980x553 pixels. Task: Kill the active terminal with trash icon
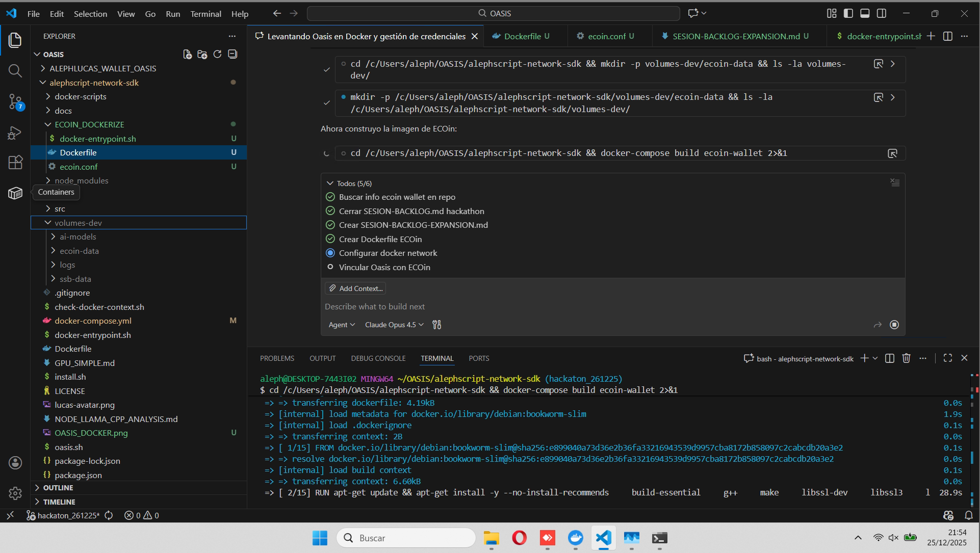906,358
